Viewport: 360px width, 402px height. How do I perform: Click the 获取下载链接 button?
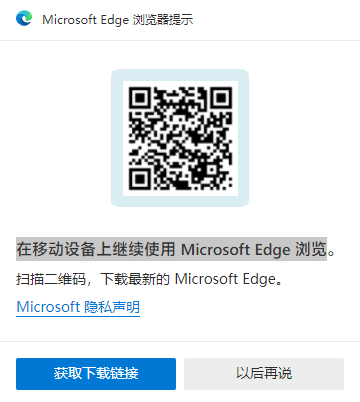(96, 374)
